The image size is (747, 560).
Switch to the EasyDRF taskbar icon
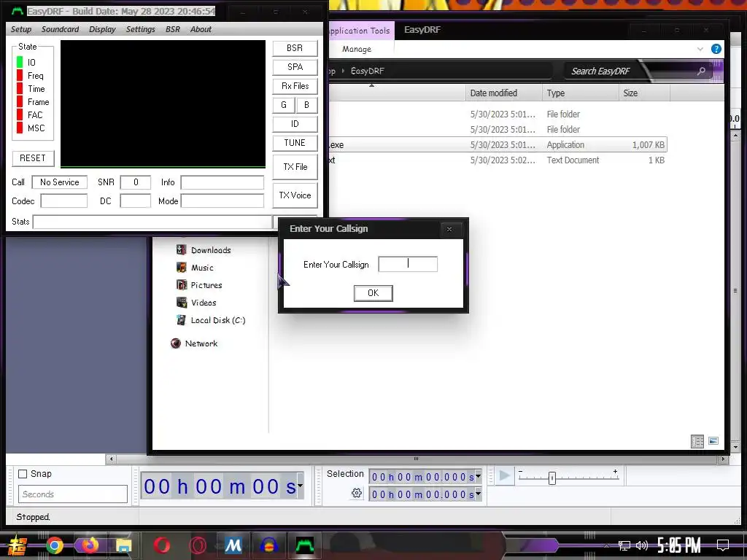pyautogui.click(x=304, y=545)
